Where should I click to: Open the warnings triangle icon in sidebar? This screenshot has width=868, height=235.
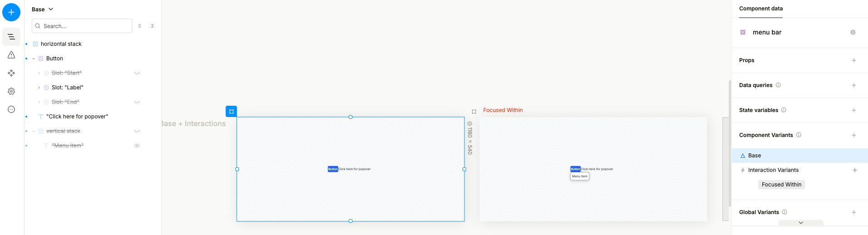click(11, 55)
